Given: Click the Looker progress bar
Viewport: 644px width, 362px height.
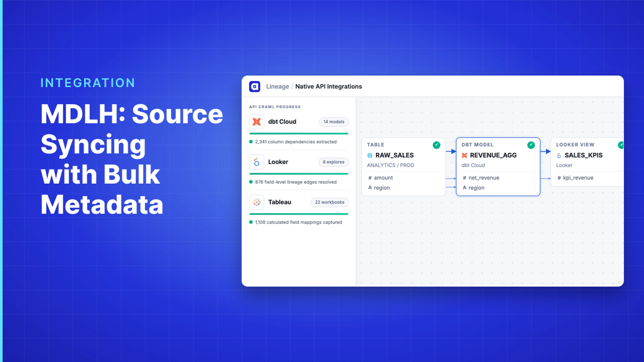Looking at the screenshot, I should click(x=299, y=174).
